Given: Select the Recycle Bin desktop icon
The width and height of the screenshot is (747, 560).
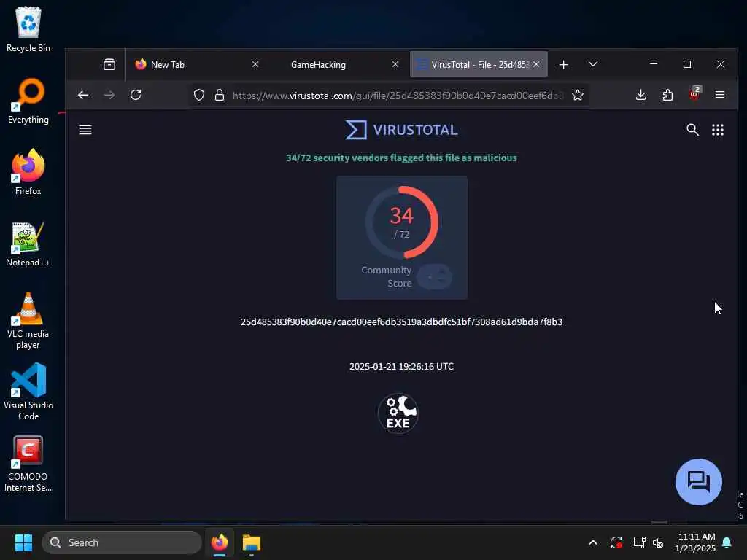Looking at the screenshot, I should pos(28,29).
